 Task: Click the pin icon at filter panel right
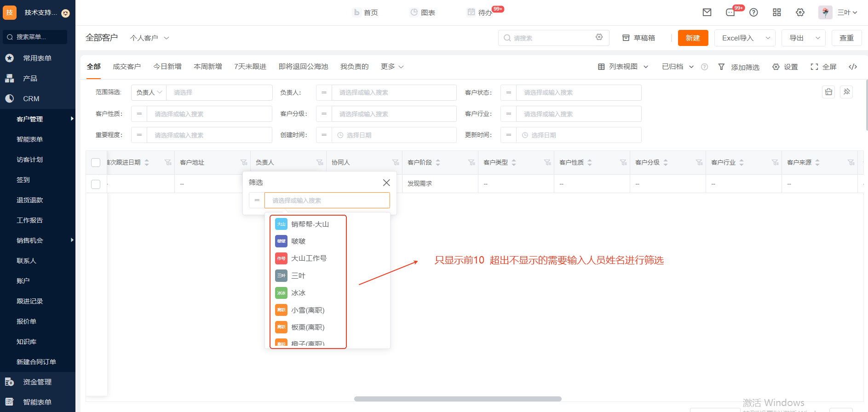[x=846, y=92]
